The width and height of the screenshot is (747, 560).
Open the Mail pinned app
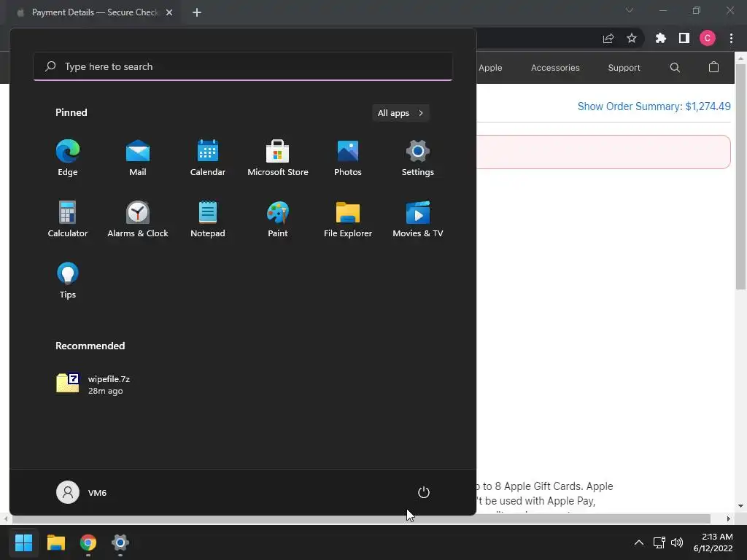tap(138, 158)
